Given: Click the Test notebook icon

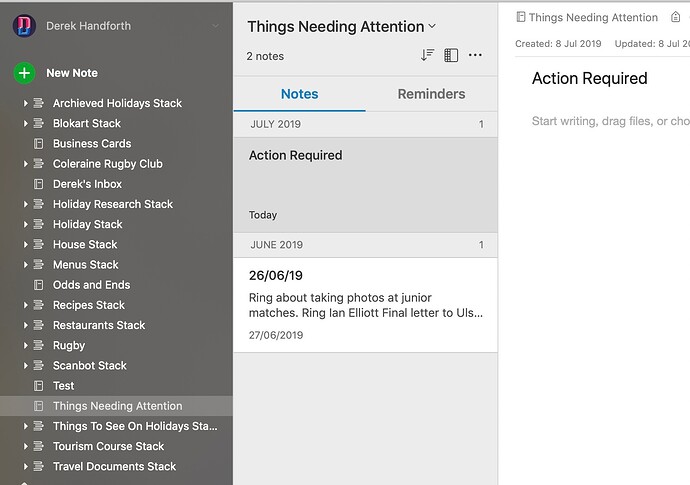Looking at the screenshot, I should coord(39,386).
